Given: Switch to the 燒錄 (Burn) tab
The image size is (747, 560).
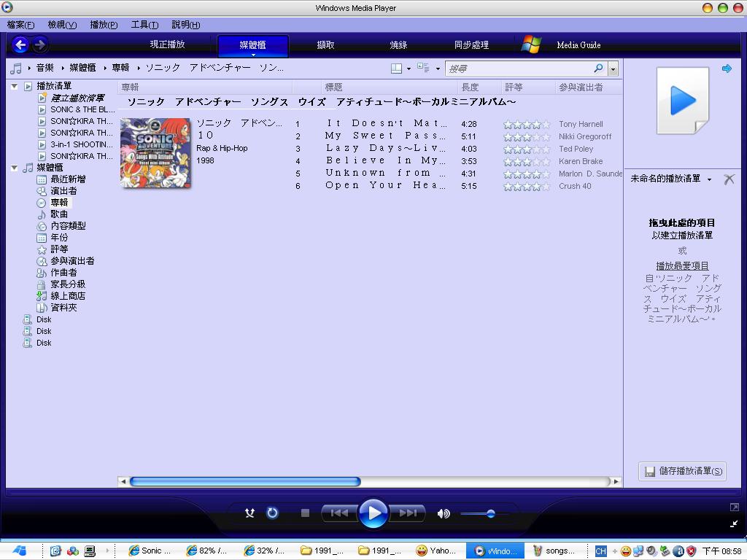Looking at the screenshot, I should pyautogui.click(x=398, y=44).
